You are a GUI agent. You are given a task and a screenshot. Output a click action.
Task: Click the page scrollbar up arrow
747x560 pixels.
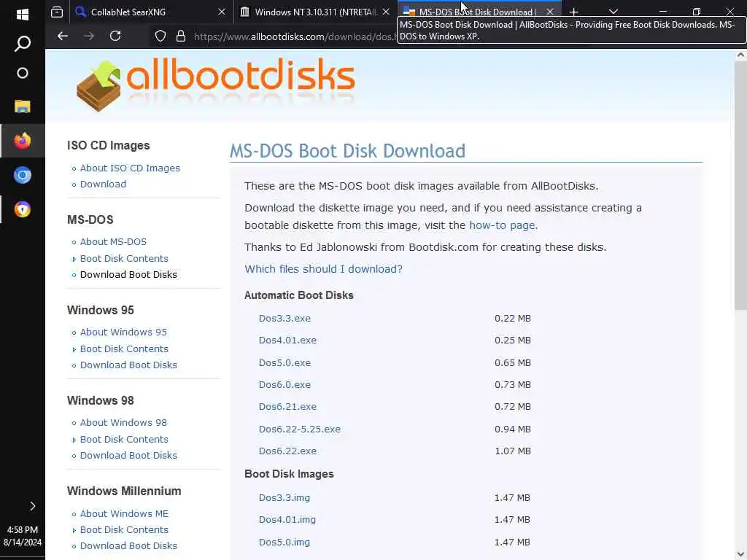pyautogui.click(x=740, y=55)
